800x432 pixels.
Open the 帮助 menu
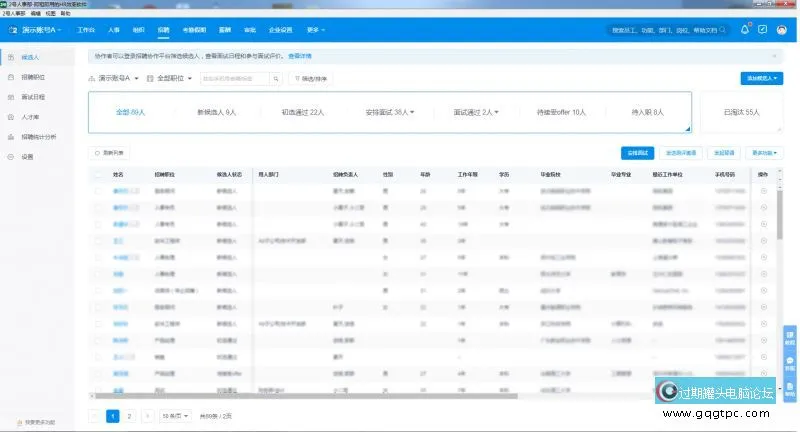click(65, 14)
